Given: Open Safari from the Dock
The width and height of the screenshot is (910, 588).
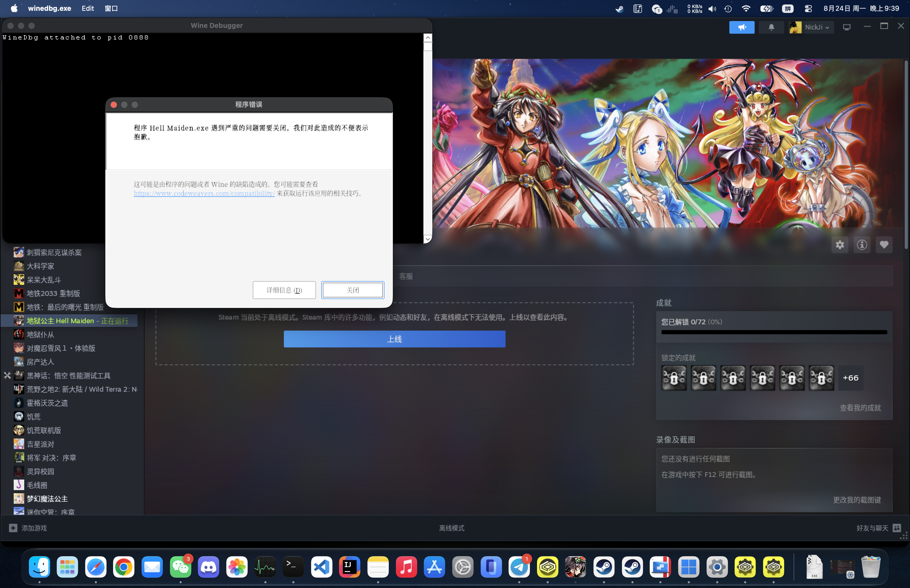Looking at the screenshot, I should point(96,567).
